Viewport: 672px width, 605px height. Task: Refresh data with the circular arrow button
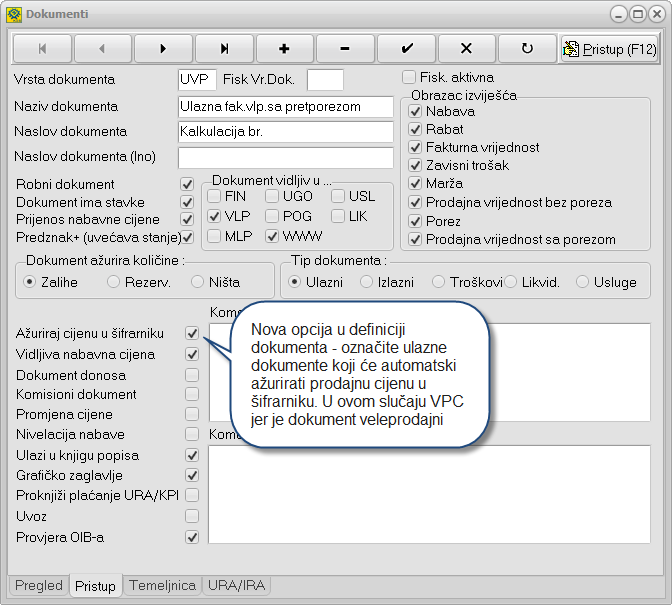pyautogui.click(x=528, y=48)
